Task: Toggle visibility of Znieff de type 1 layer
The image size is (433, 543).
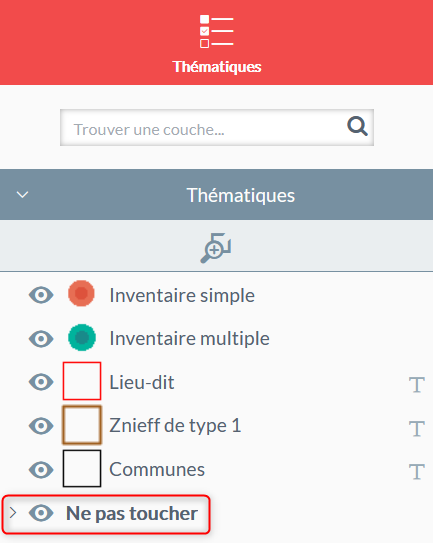Action: pos(41,426)
